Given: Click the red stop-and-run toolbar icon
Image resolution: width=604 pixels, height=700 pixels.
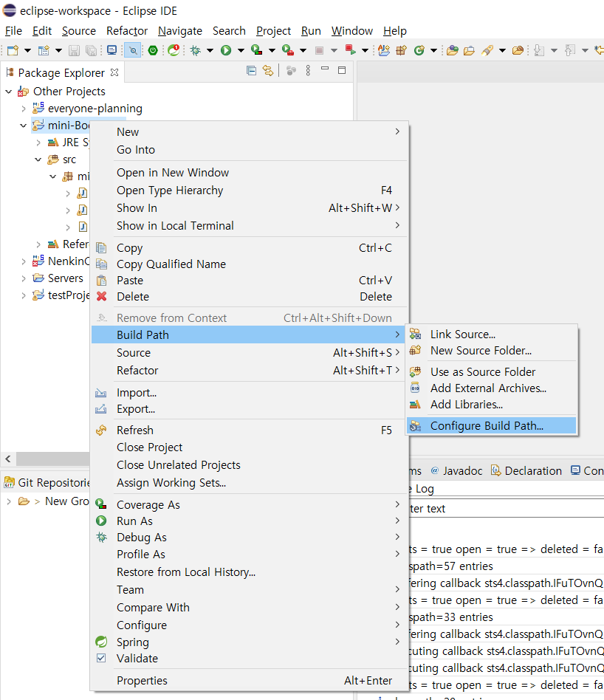Looking at the screenshot, I should pyautogui.click(x=351, y=49).
